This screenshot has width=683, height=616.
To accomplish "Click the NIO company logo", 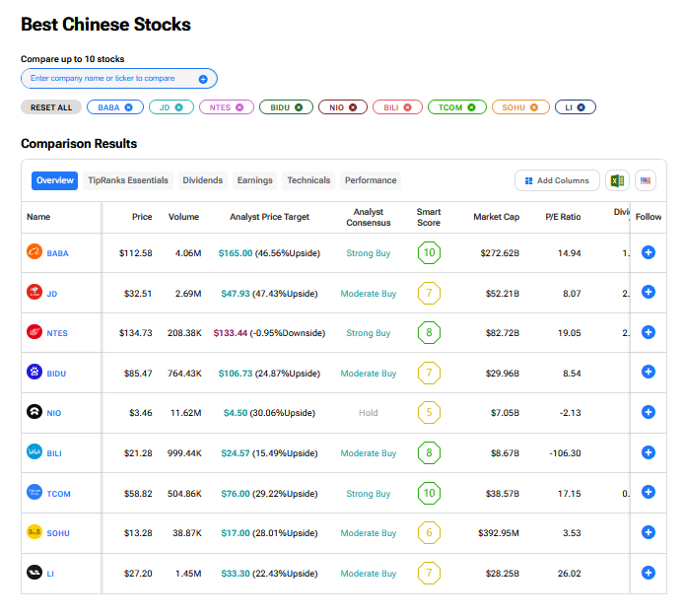I will point(34,411).
